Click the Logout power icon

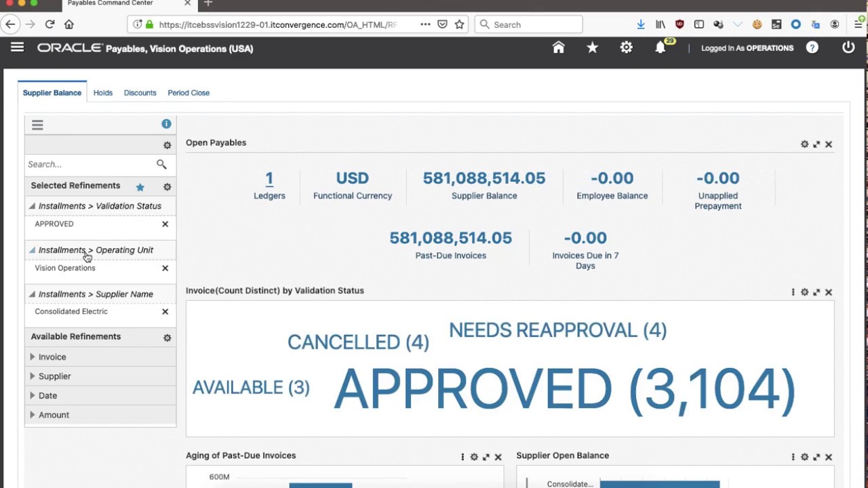[848, 47]
